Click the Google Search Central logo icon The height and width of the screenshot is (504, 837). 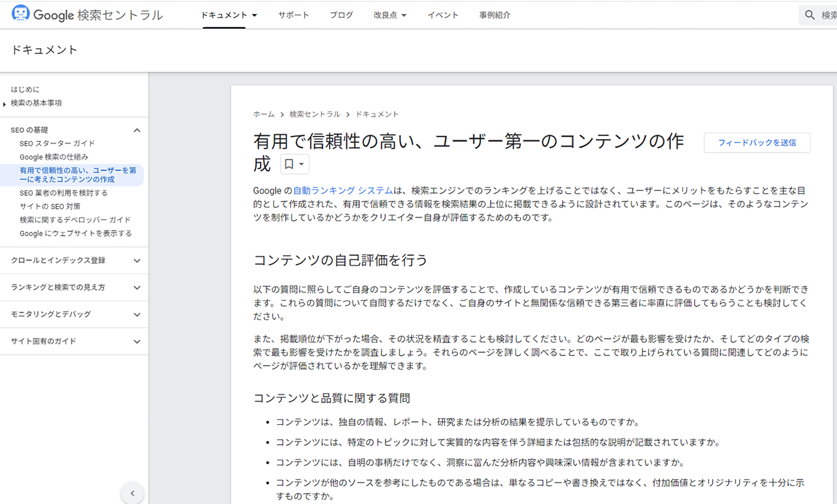21,14
